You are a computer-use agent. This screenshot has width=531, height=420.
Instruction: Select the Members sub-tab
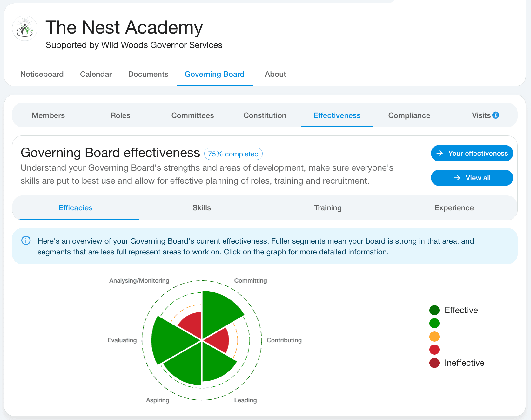coord(48,115)
